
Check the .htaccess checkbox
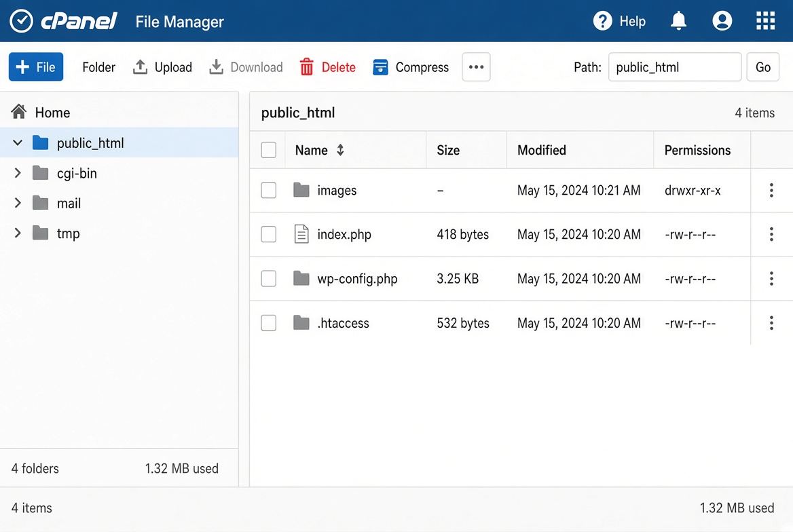(269, 322)
